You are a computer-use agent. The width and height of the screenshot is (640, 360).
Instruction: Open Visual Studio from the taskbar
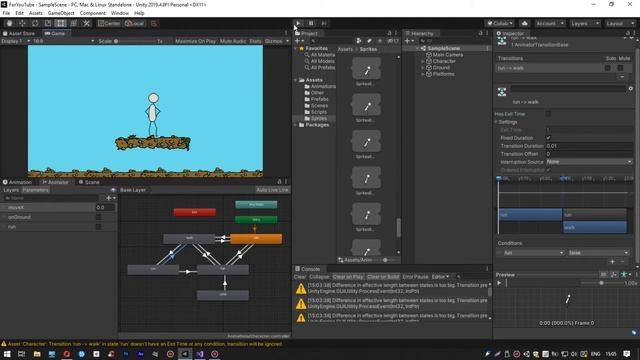click(200, 354)
